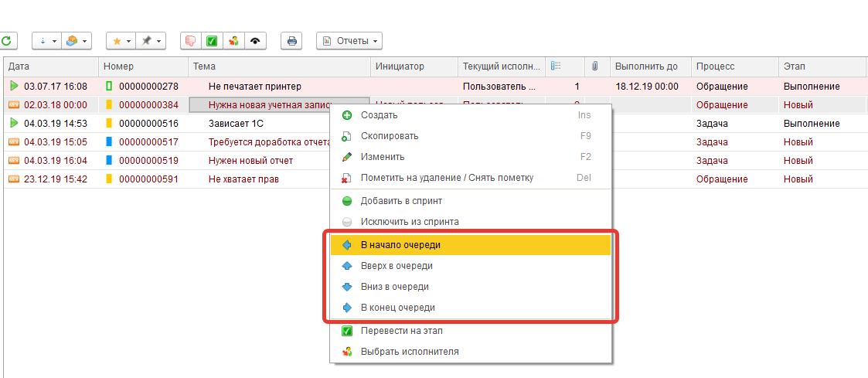
Task: Open the pin dropdown in toolbar
Action: [151, 41]
